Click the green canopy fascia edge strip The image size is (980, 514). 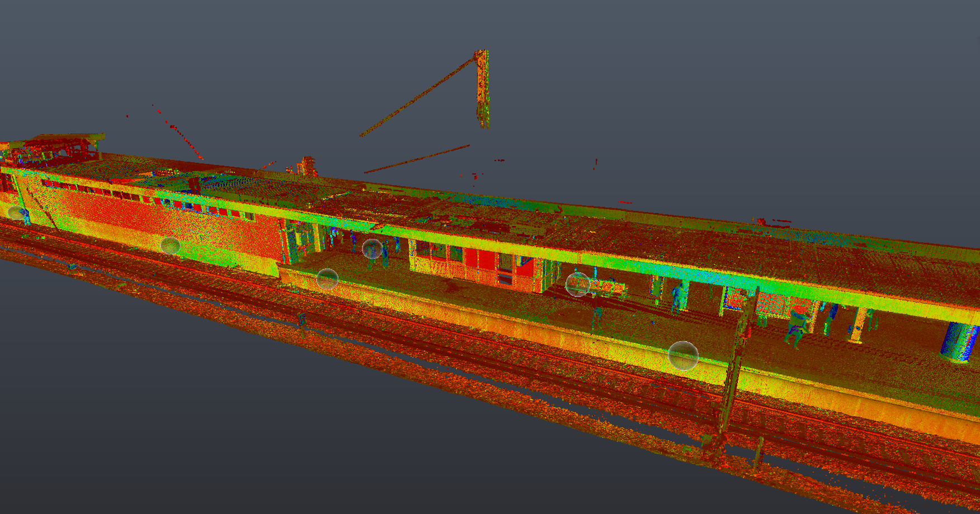(x=615, y=261)
